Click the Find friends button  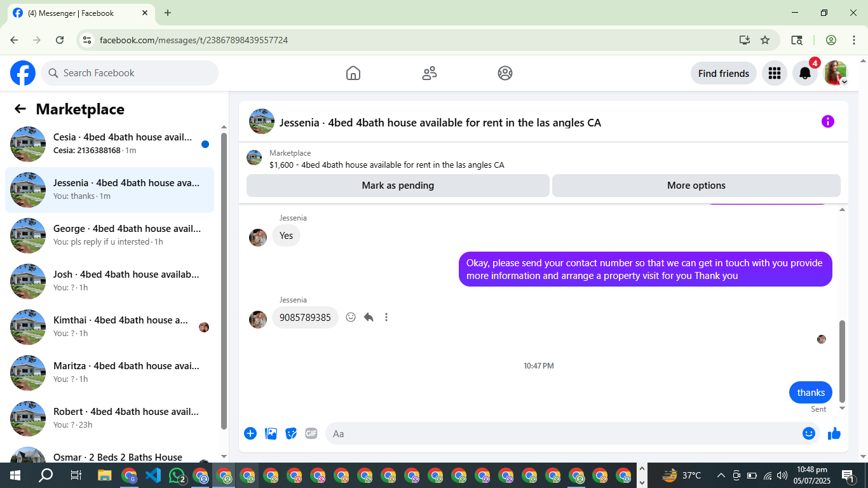click(724, 73)
